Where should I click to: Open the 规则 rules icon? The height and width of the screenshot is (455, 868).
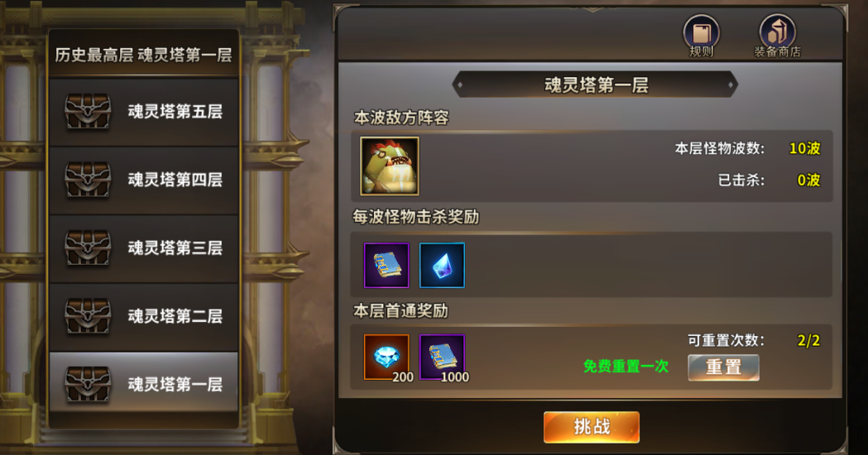tap(701, 36)
